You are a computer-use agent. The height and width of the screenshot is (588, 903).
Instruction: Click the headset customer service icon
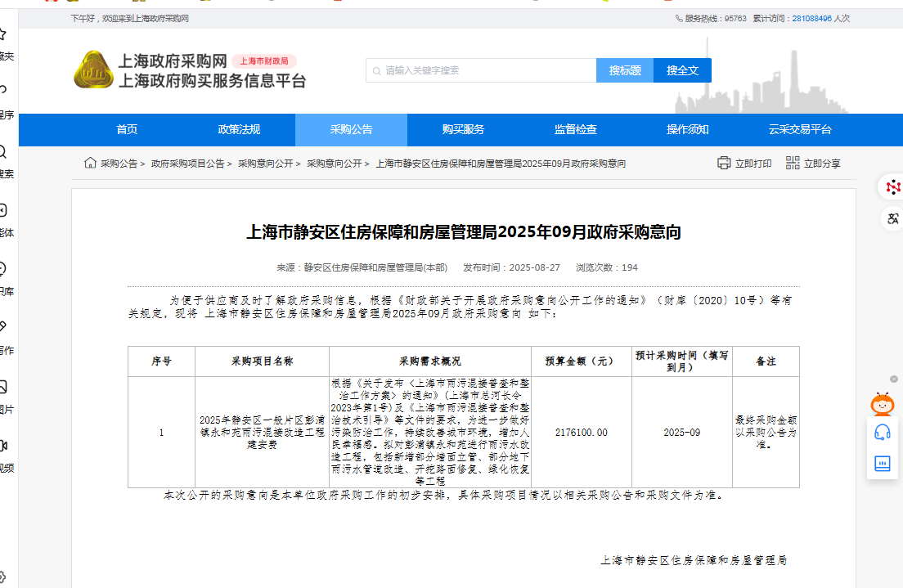point(883,432)
